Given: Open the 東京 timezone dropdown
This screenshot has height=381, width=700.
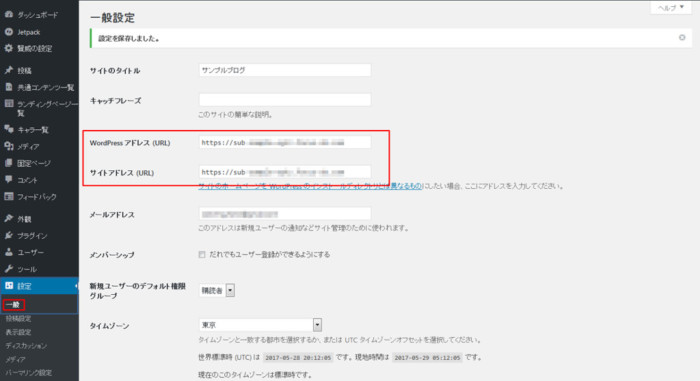Looking at the screenshot, I should (x=260, y=325).
